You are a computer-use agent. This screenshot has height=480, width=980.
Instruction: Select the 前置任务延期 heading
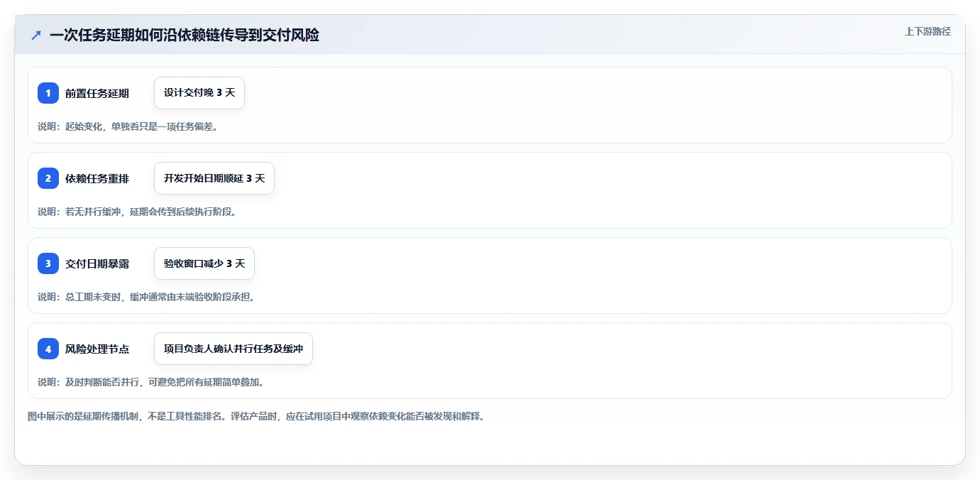tap(97, 93)
